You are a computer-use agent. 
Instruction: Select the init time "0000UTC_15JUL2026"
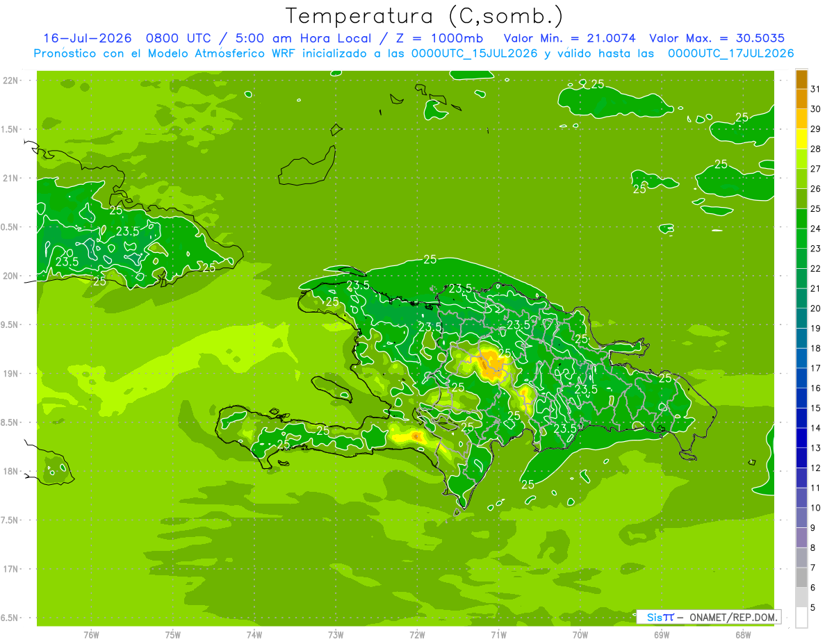(x=475, y=53)
